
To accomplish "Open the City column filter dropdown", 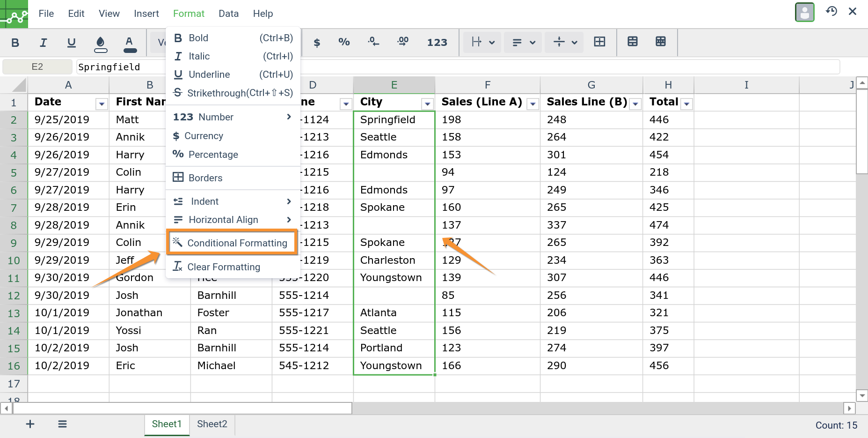I will tap(427, 103).
